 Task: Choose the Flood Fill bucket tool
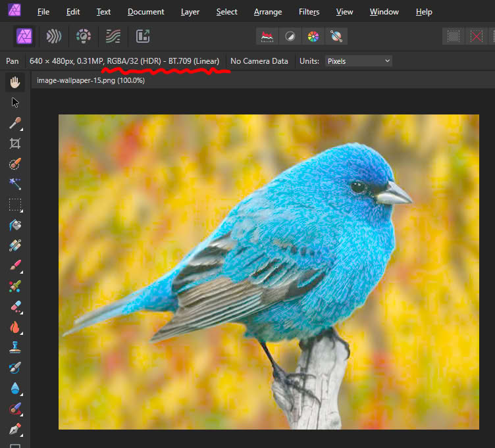coord(15,225)
